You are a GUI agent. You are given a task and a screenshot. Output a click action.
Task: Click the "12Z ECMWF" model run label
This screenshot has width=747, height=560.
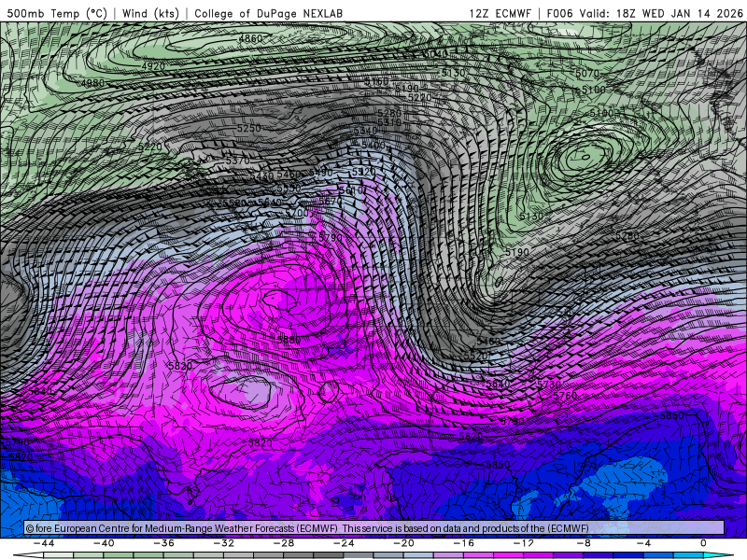tap(500, 13)
